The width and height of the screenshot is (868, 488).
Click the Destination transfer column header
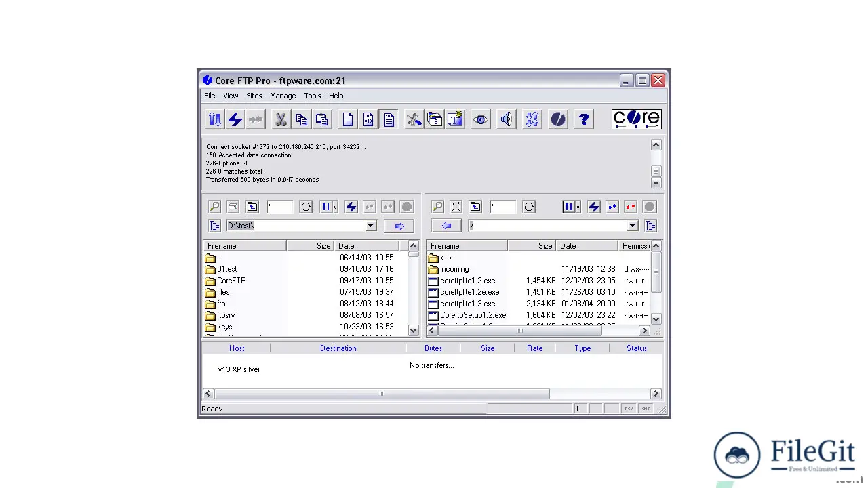(338, 348)
